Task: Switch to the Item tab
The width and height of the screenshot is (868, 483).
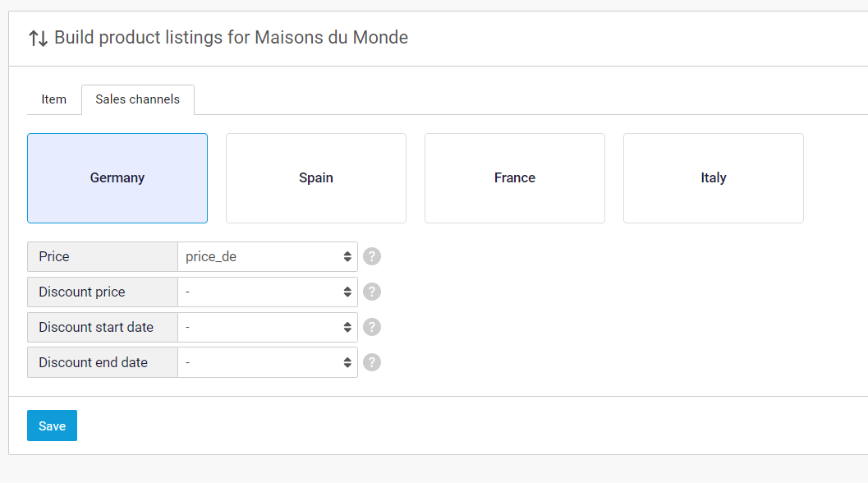Action: click(x=53, y=99)
